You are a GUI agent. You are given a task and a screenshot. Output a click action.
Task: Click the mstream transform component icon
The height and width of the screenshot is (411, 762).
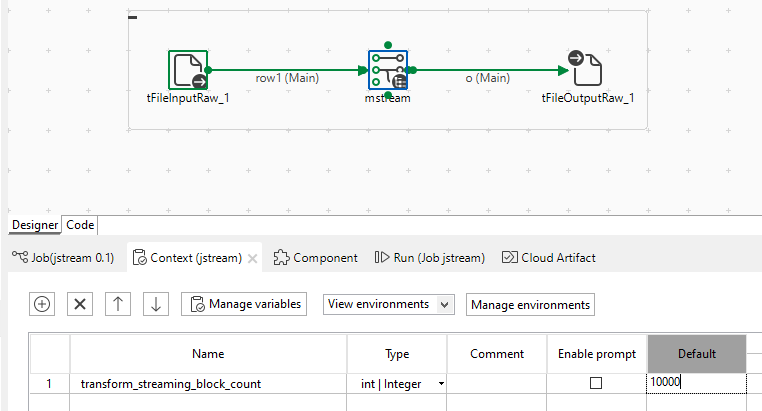pyautogui.click(x=387, y=71)
